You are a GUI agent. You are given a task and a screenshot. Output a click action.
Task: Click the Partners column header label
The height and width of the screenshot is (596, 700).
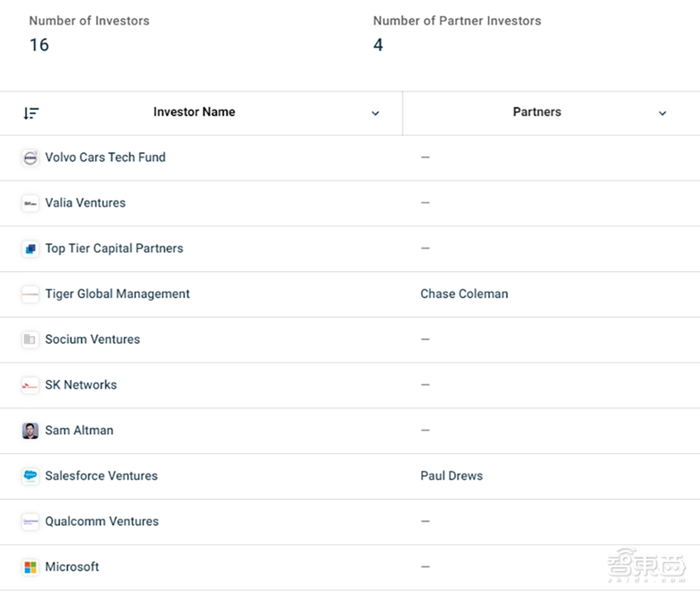point(537,111)
